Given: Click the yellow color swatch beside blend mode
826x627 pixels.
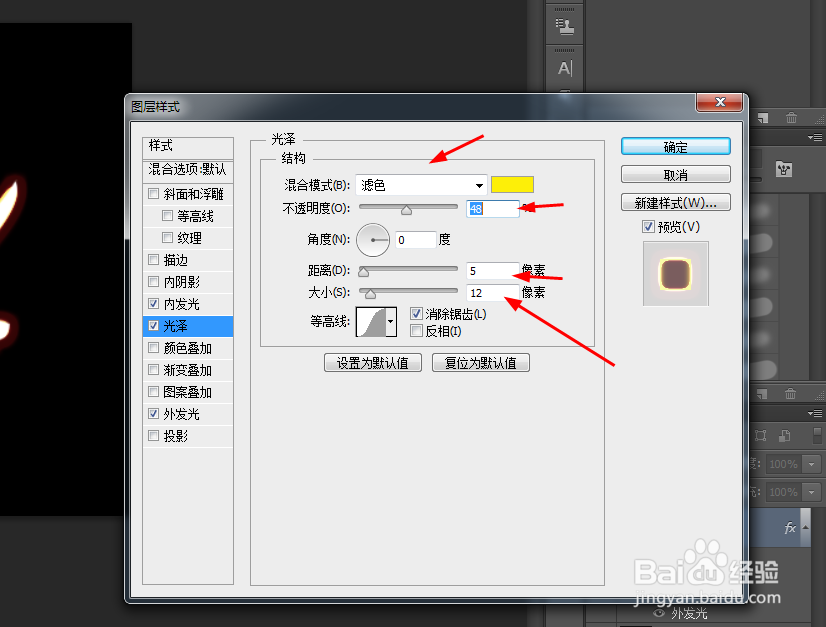Looking at the screenshot, I should (513, 185).
